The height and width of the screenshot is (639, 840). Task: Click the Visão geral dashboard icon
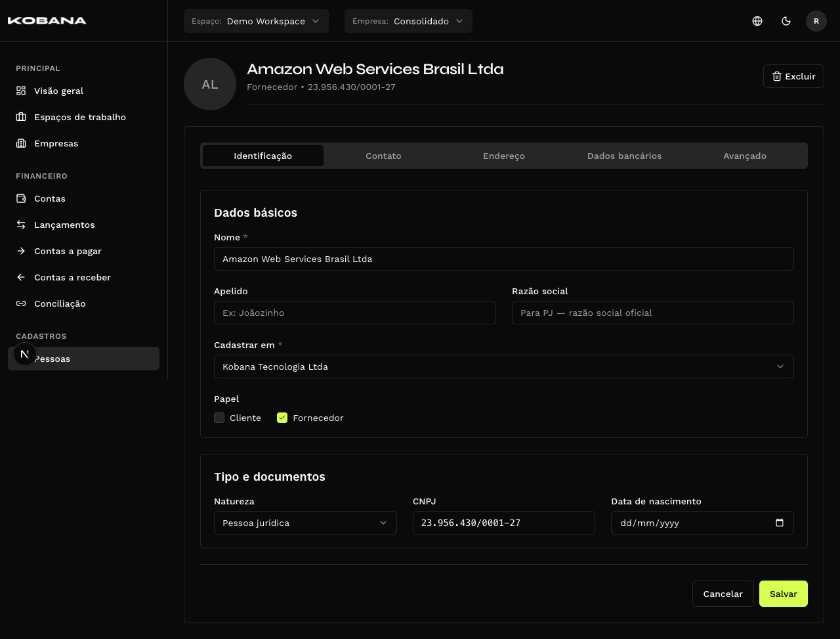(21, 91)
